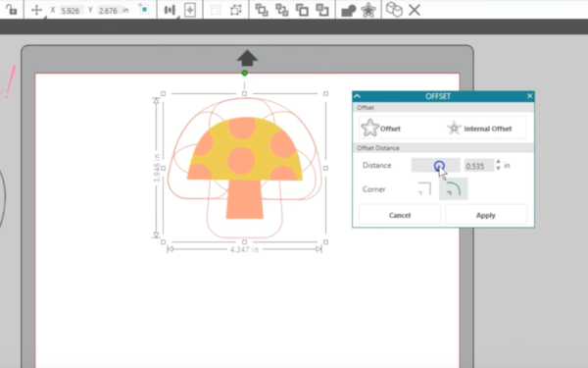Click the delete X icon in toolbar
The width and height of the screenshot is (588, 368).
tap(415, 10)
